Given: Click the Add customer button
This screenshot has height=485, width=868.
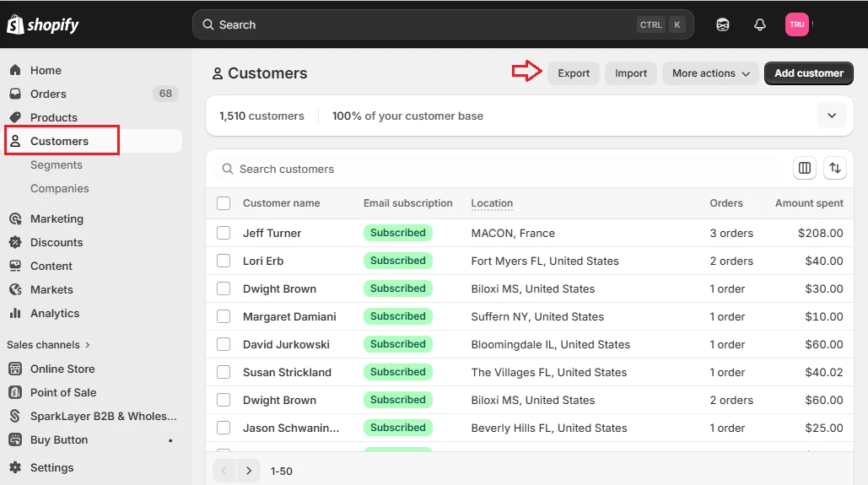Looking at the screenshot, I should pos(808,73).
